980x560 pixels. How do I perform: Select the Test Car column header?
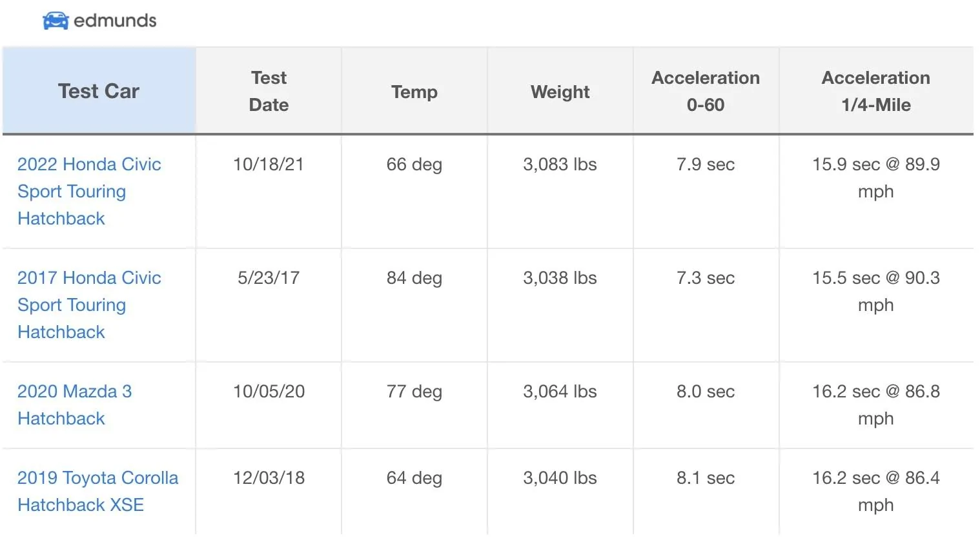[98, 91]
